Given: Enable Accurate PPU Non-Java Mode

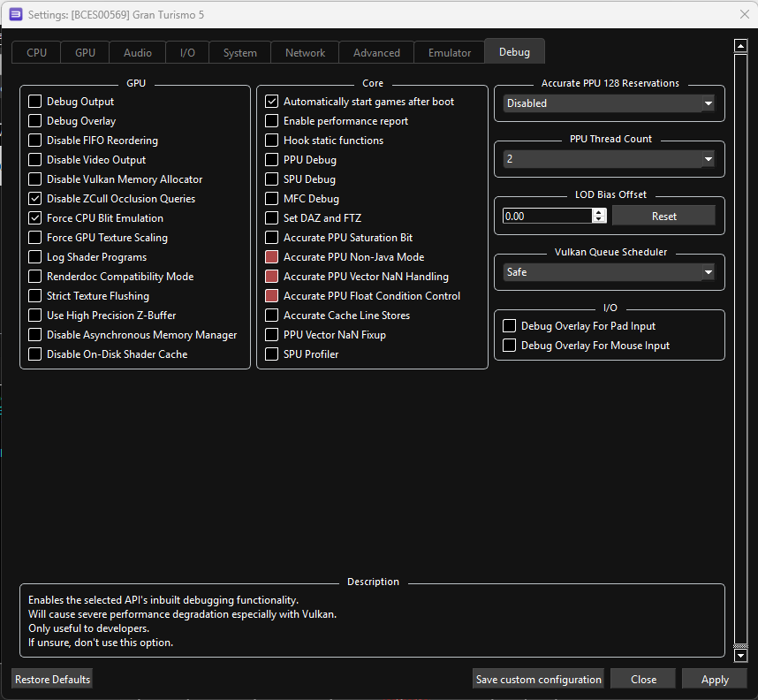Looking at the screenshot, I should pos(272,257).
